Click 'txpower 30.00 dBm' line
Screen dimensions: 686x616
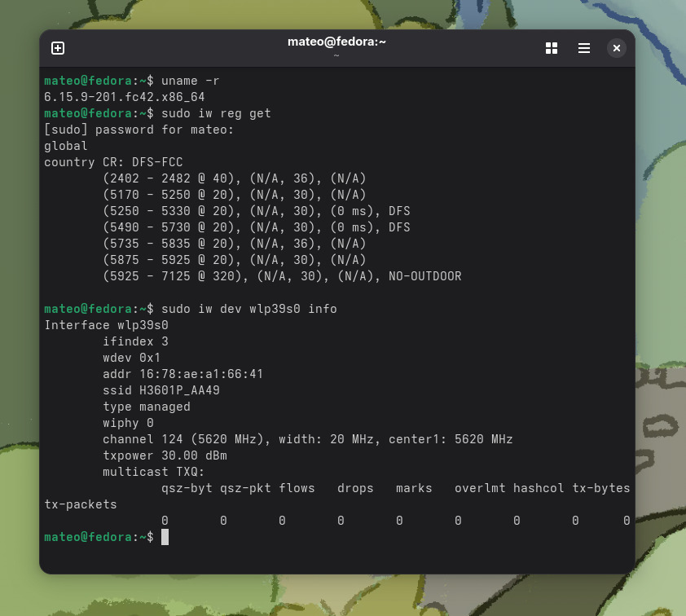165,455
